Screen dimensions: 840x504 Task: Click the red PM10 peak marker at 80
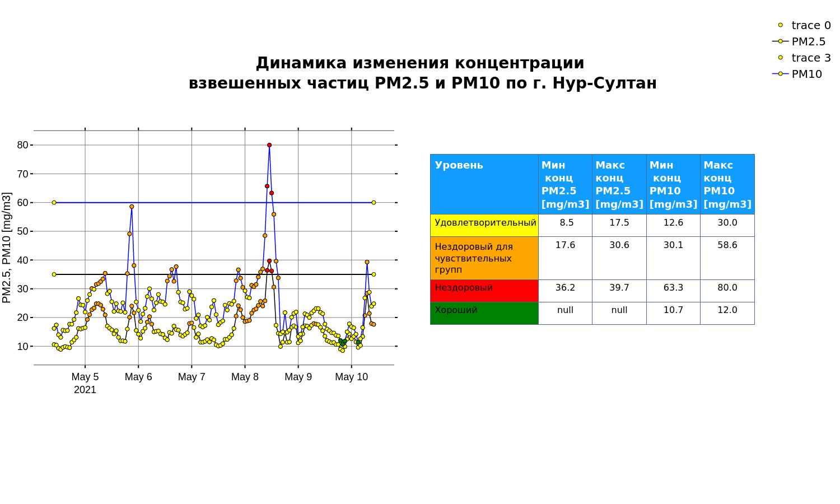269,145
